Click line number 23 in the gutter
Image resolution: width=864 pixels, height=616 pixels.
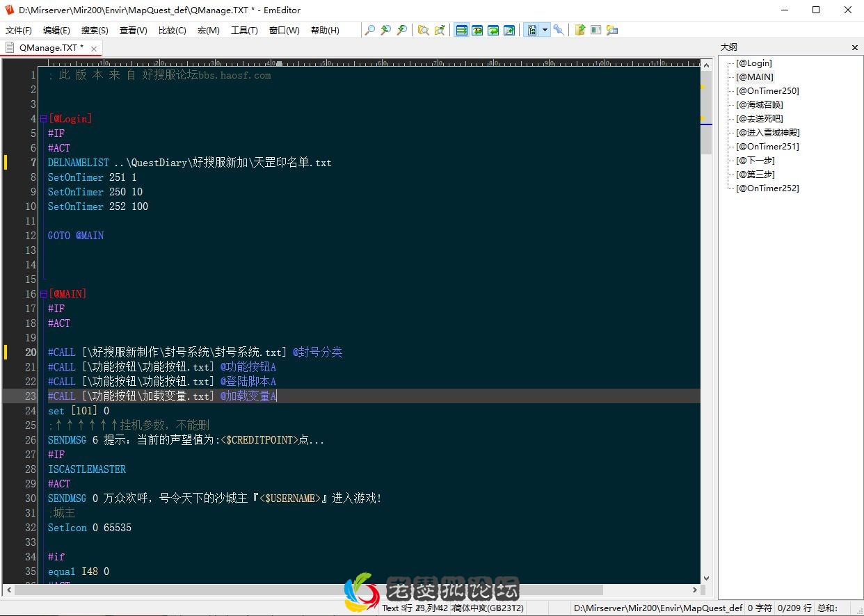[x=30, y=396]
